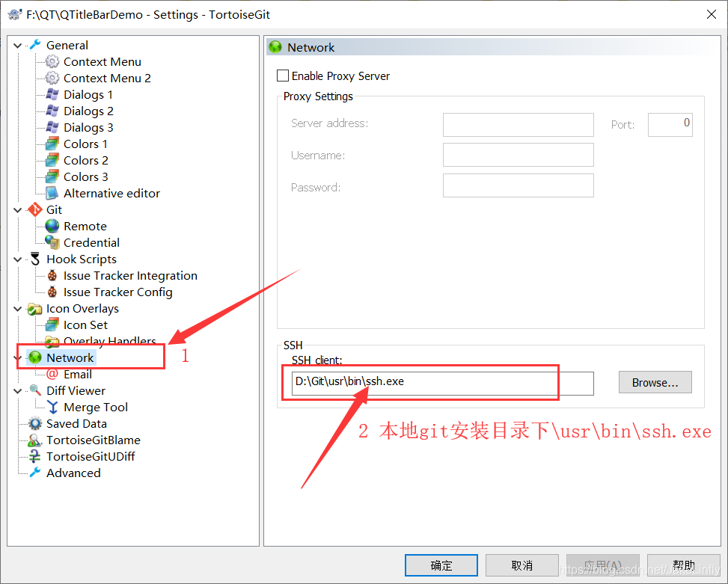Click the Colors 3 icon

coord(52,176)
